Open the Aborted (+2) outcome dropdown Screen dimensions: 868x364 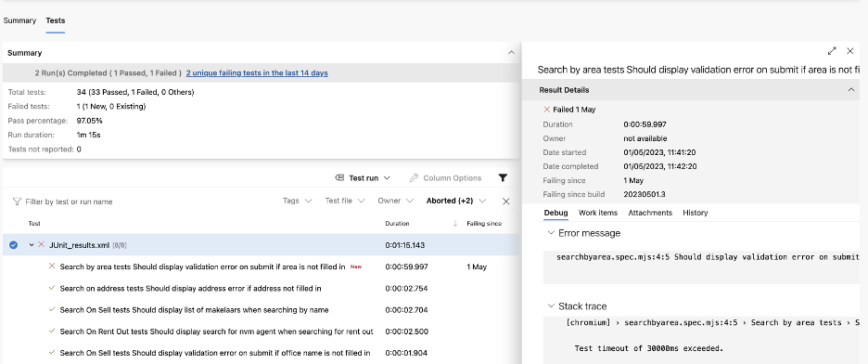coord(456,201)
